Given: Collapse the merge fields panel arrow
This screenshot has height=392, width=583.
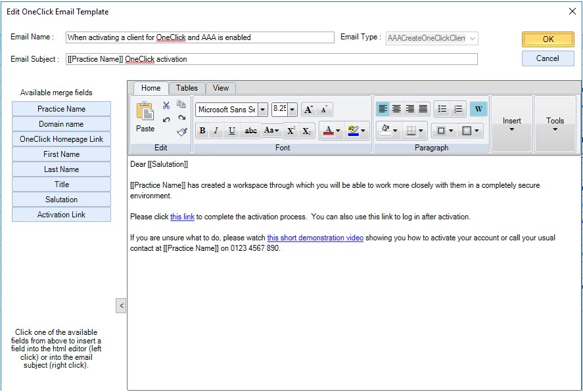Looking at the screenshot, I should click(x=121, y=306).
